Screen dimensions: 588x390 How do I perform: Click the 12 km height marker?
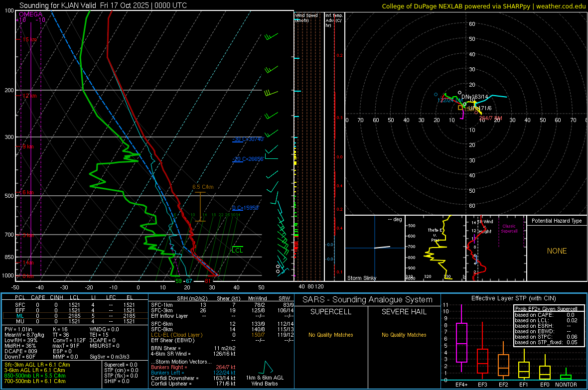pyautogui.click(x=29, y=96)
